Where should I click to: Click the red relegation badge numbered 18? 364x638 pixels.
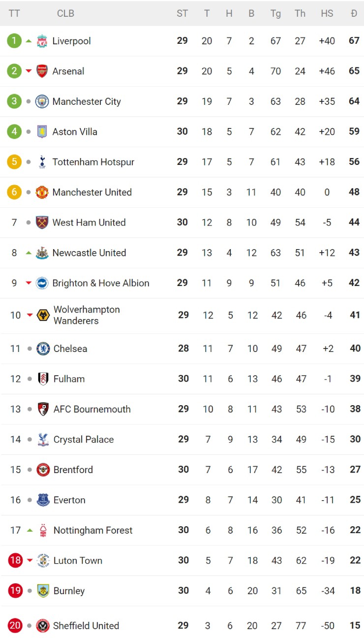tap(15, 560)
